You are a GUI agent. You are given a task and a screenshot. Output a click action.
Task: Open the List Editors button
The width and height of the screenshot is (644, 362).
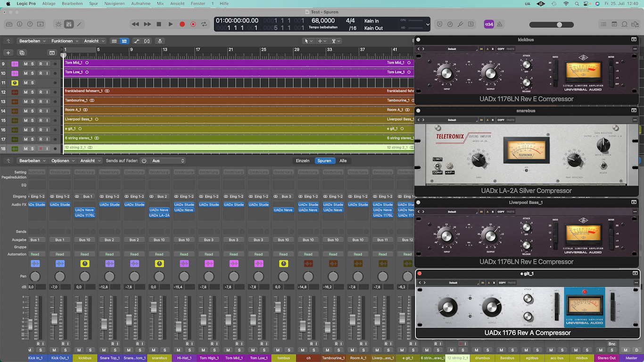point(603,24)
